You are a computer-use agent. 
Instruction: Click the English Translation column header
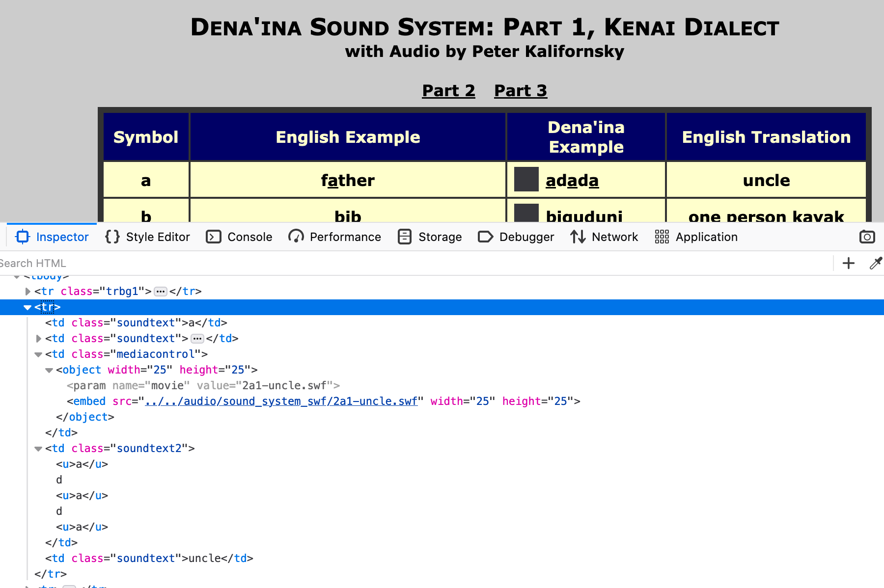click(766, 137)
